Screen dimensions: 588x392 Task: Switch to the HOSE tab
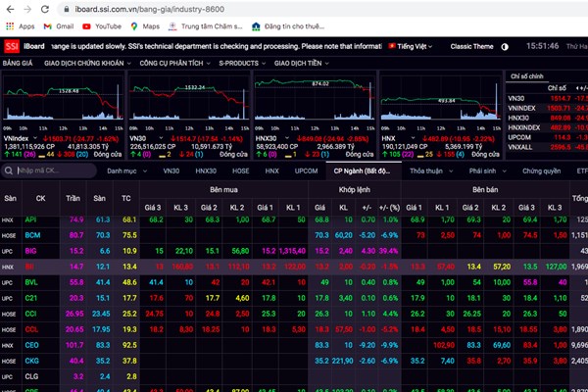241,171
